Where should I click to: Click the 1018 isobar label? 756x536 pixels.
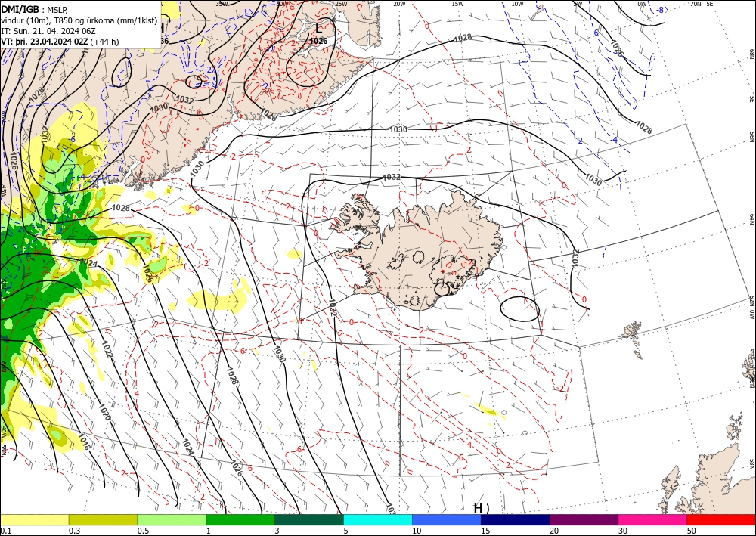coord(83,442)
